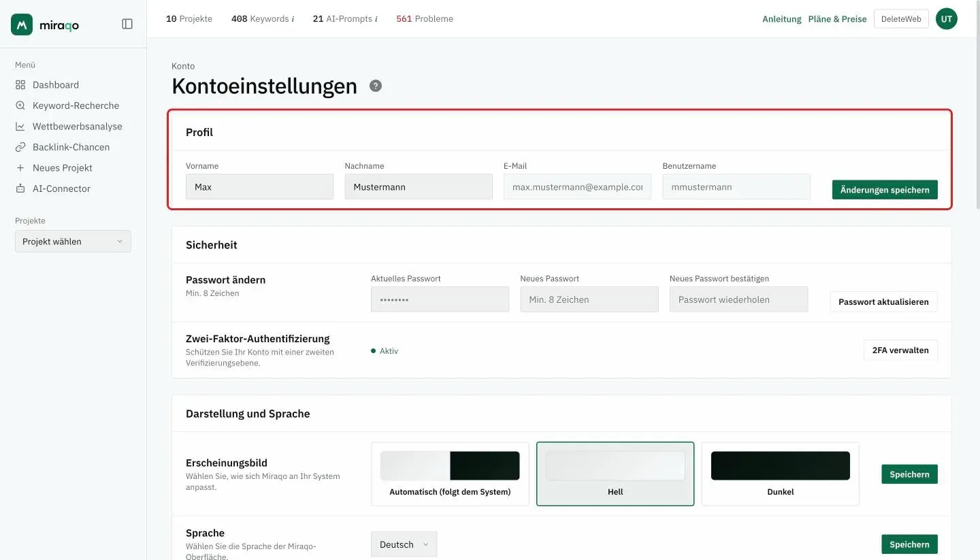Open the help question mark next to Kontoeinstellungen
Screen dimensions: 980x560
coord(376,86)
